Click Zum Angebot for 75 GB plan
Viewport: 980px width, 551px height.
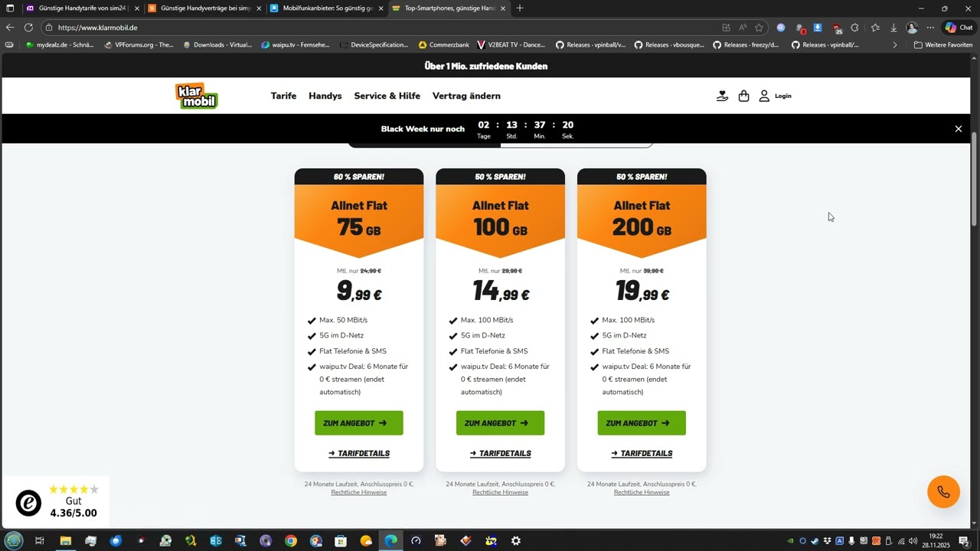[358, 423]
